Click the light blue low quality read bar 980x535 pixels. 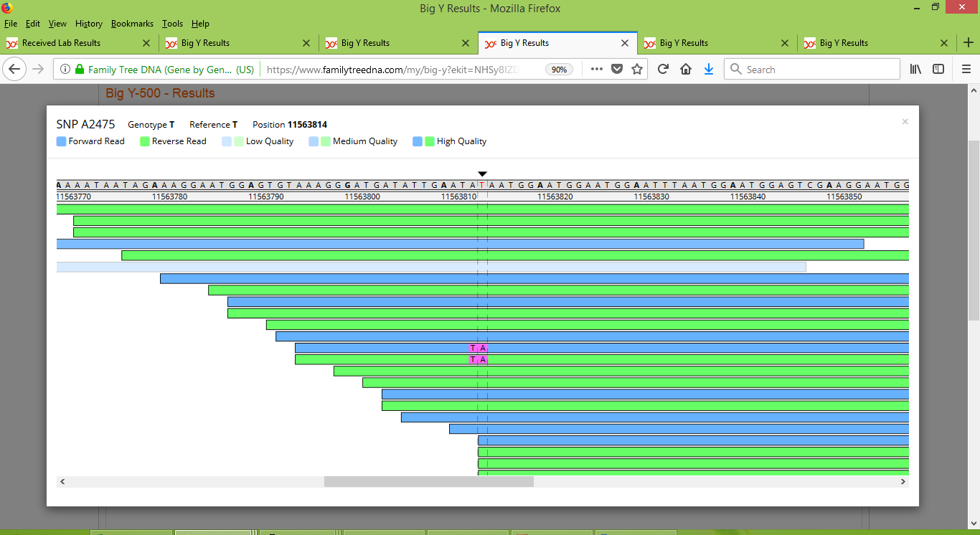click(x=431, y=267)
